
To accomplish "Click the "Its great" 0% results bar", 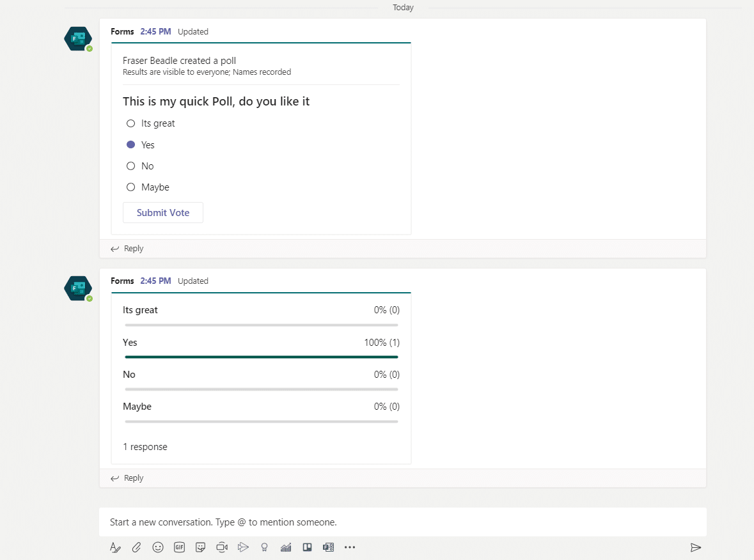I will (x=261, y=325).
